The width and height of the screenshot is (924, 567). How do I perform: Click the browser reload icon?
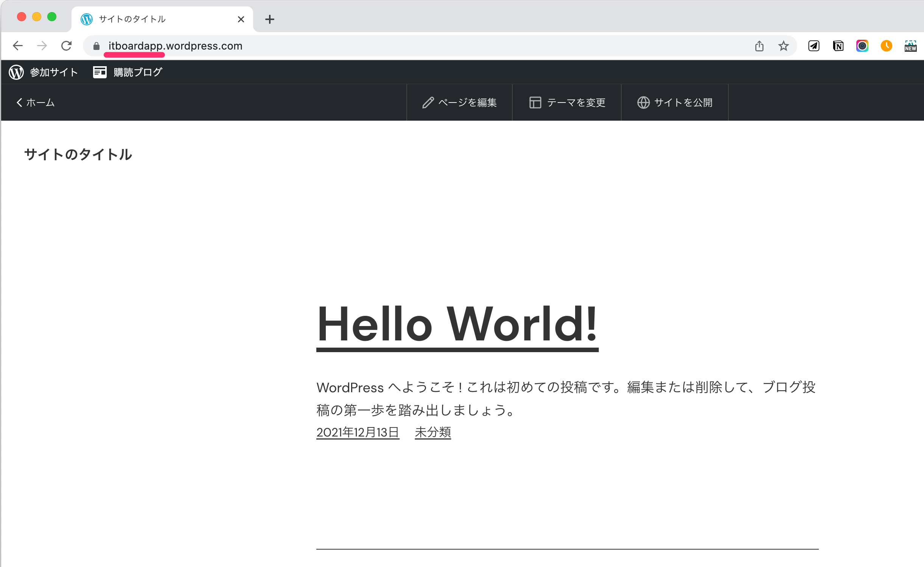67,46
